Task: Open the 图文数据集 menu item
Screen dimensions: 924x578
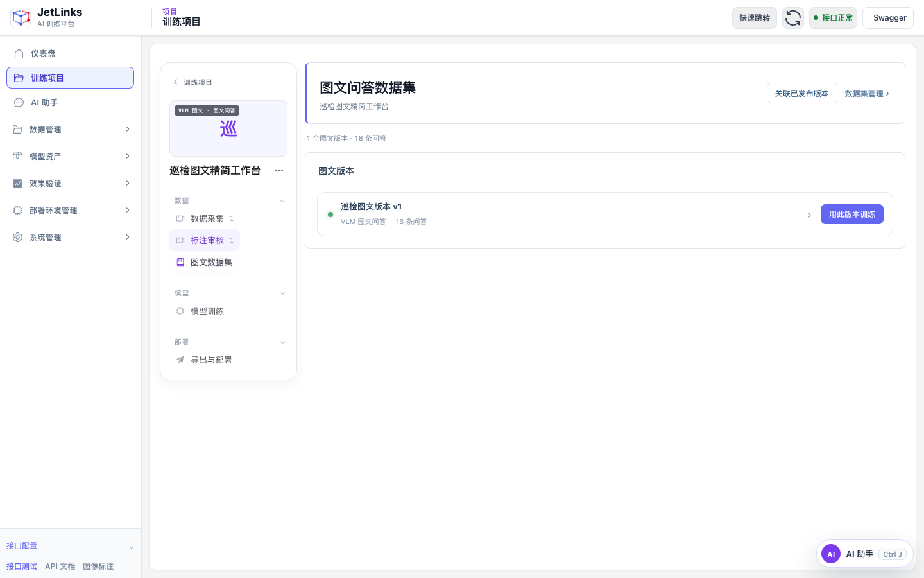Action: (x=205, y=263)
